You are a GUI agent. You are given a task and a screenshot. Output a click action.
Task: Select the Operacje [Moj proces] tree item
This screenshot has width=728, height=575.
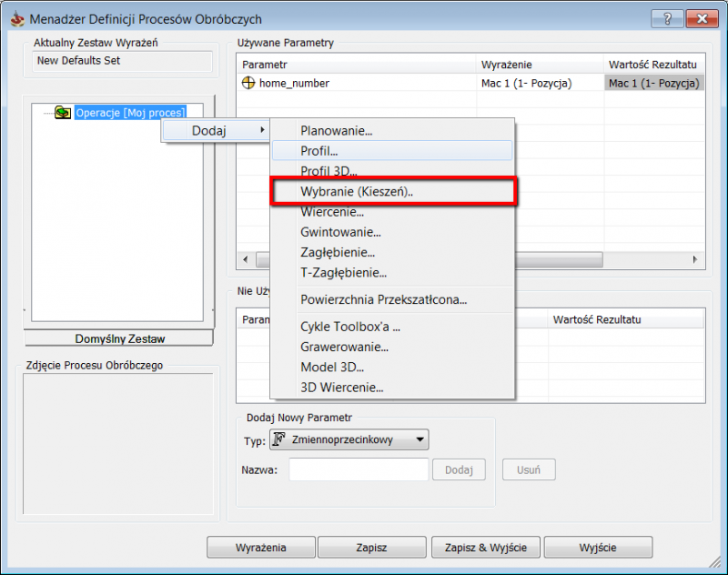point(130,113)
